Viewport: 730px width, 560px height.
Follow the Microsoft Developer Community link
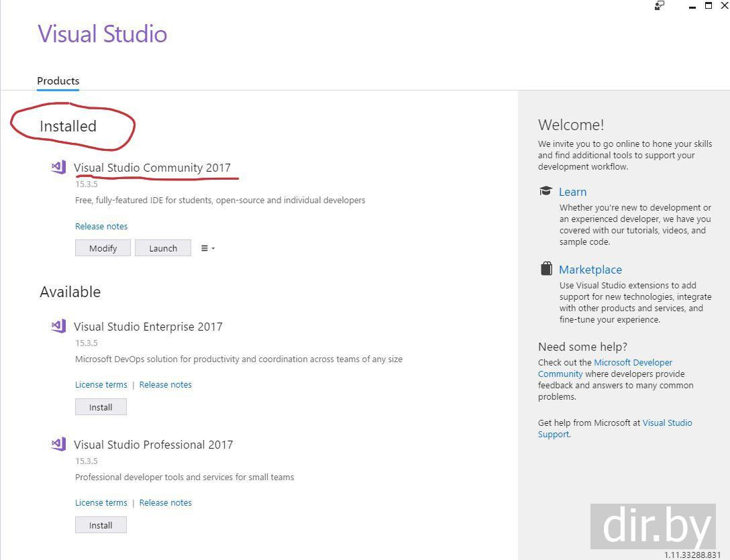(x=633, y=363)
